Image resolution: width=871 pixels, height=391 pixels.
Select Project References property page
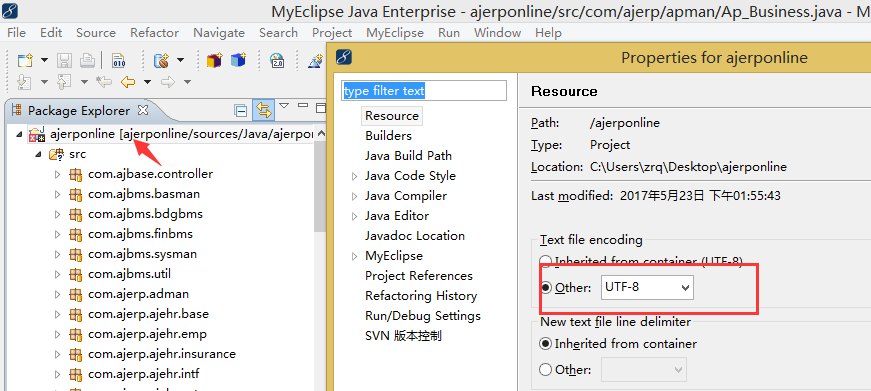coord(419,275)
